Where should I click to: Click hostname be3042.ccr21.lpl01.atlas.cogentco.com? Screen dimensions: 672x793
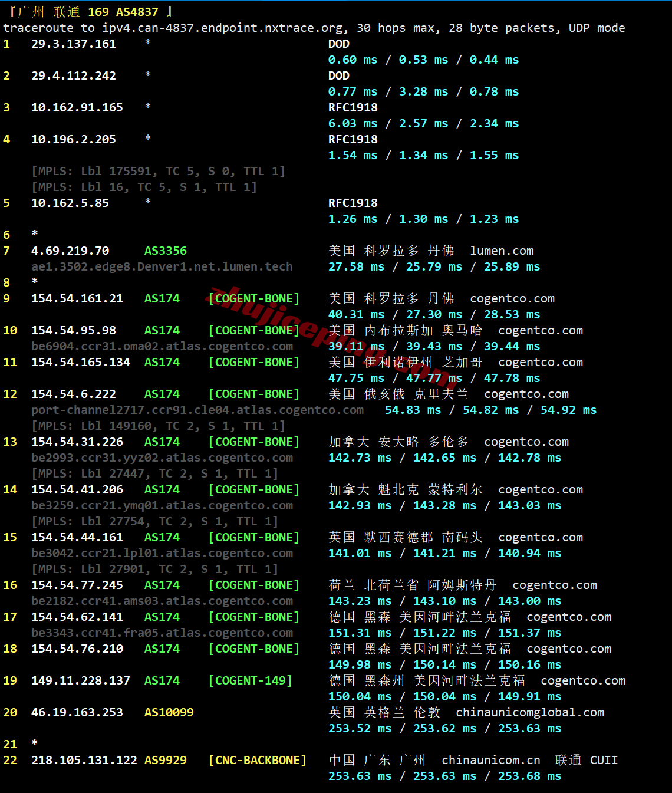tap(162, 553)
